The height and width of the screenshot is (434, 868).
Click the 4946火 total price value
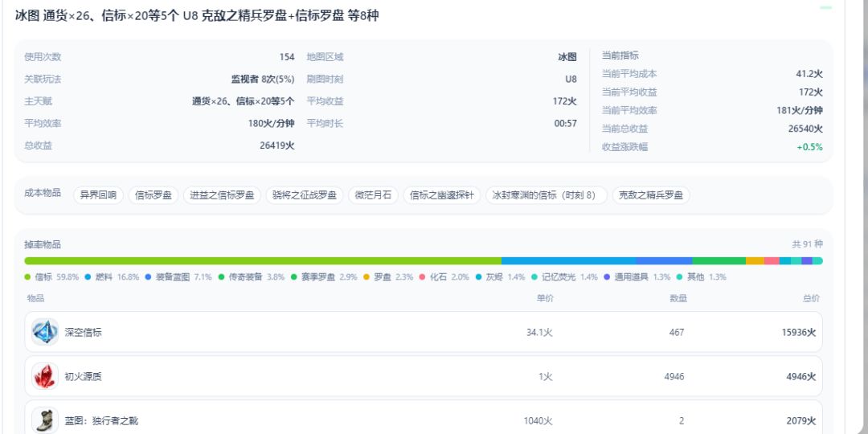[801, 377]
